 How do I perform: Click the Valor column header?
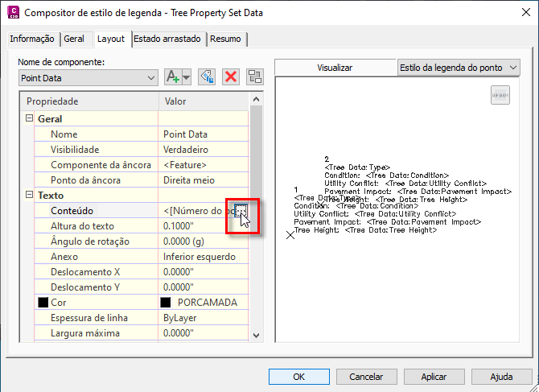[204, 101]
